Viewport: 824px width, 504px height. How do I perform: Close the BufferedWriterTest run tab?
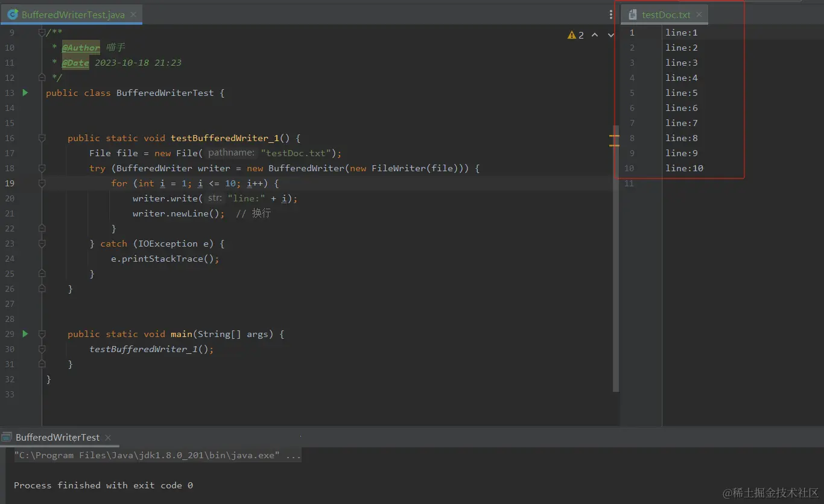coord(108,438)
